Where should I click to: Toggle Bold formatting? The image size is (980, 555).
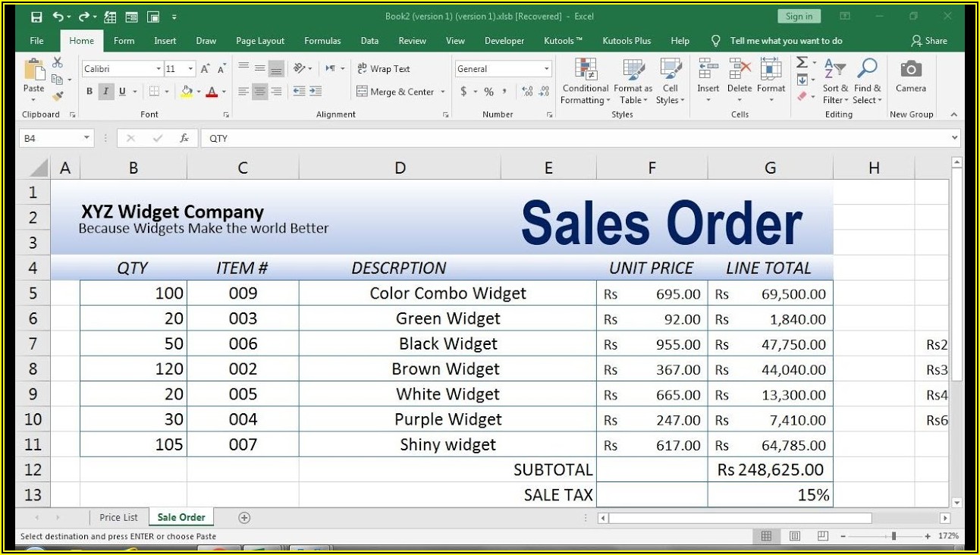tap(90, 92)
